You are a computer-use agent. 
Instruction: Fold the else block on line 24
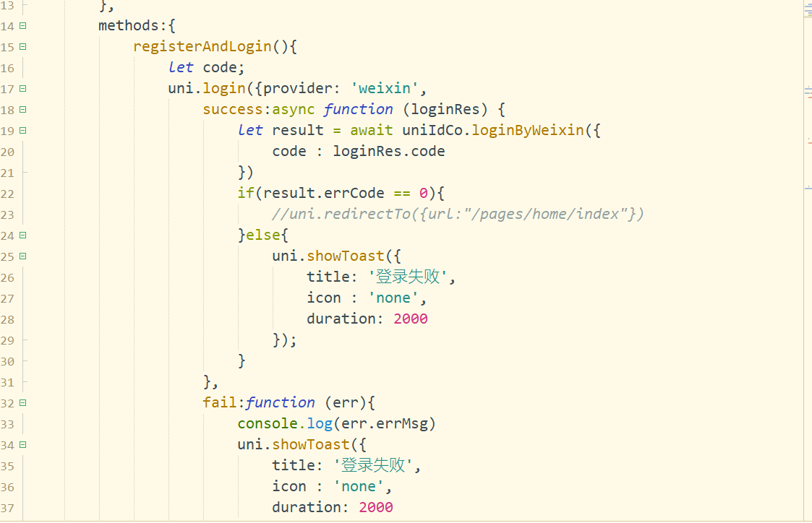(23, 235)
